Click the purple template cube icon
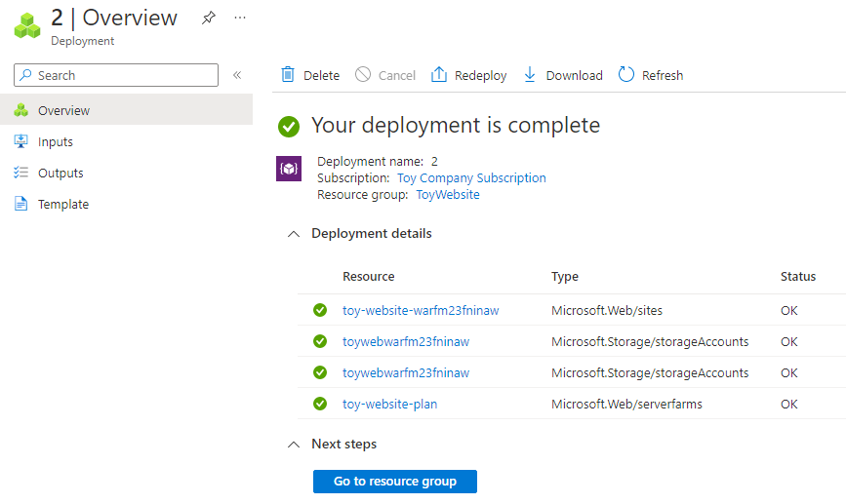Screen dimensions: 846x504 coord(289,169)
